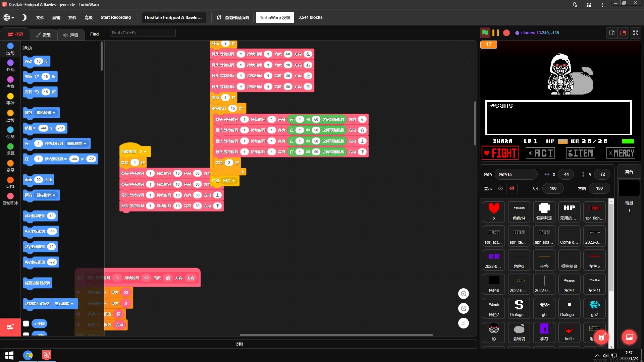Click the workspace horizontal scrollbar

point(336,335)
